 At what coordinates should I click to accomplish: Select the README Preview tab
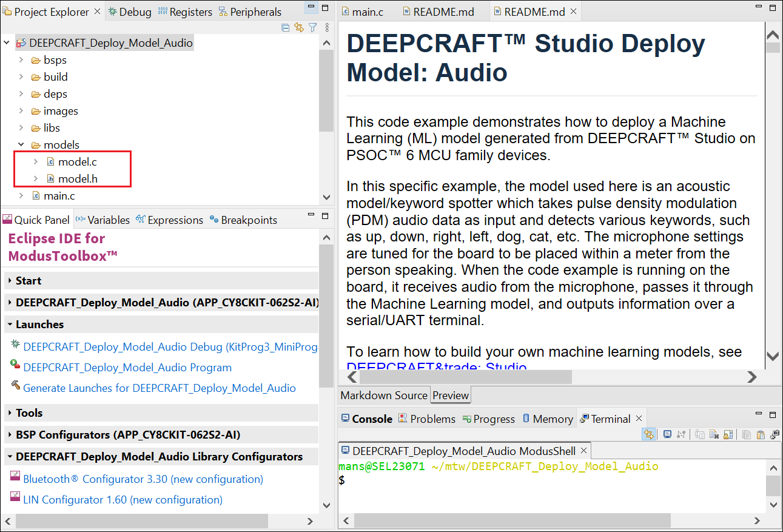pyautogui.click(x=451, y=395)
